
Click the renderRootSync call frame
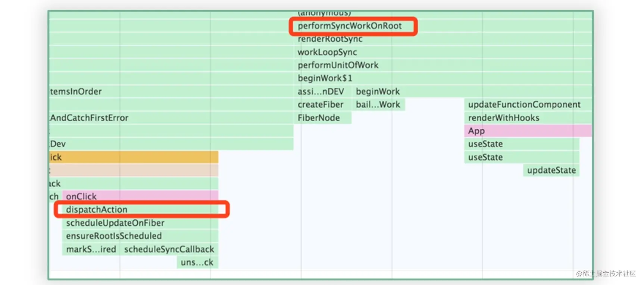tap(443, 39)
